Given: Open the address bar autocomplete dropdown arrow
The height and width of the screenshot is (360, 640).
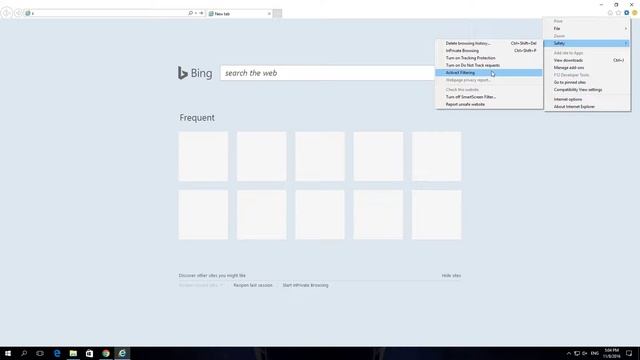Looking at the screenshot, I should pyautogui.click(x=196, y=13).
